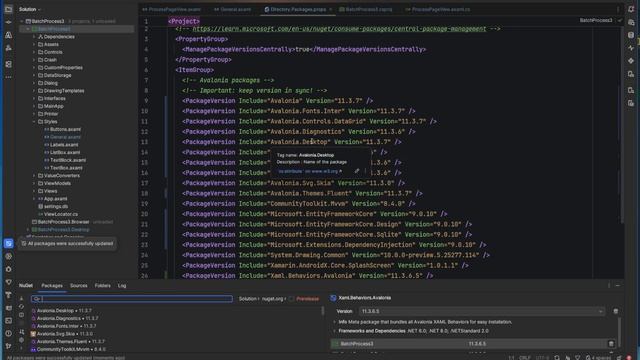Open NuGet settings gear icon
640x360 pixels.
coord(22,340)
